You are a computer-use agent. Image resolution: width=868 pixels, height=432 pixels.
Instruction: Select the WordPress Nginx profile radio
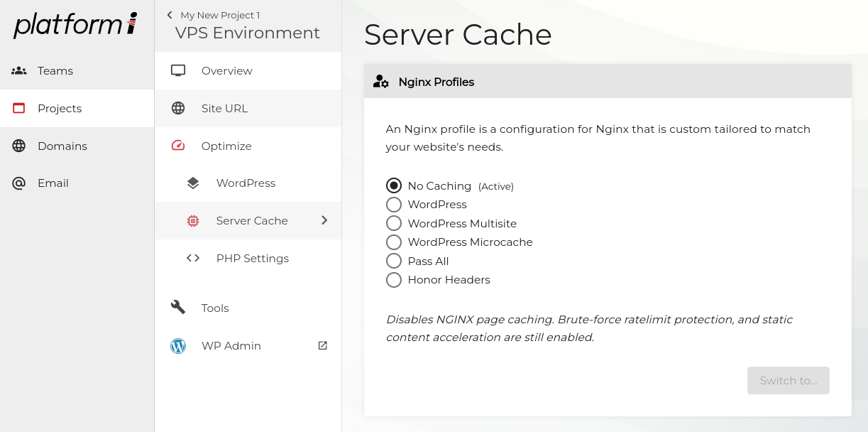[x=394, y=205]
